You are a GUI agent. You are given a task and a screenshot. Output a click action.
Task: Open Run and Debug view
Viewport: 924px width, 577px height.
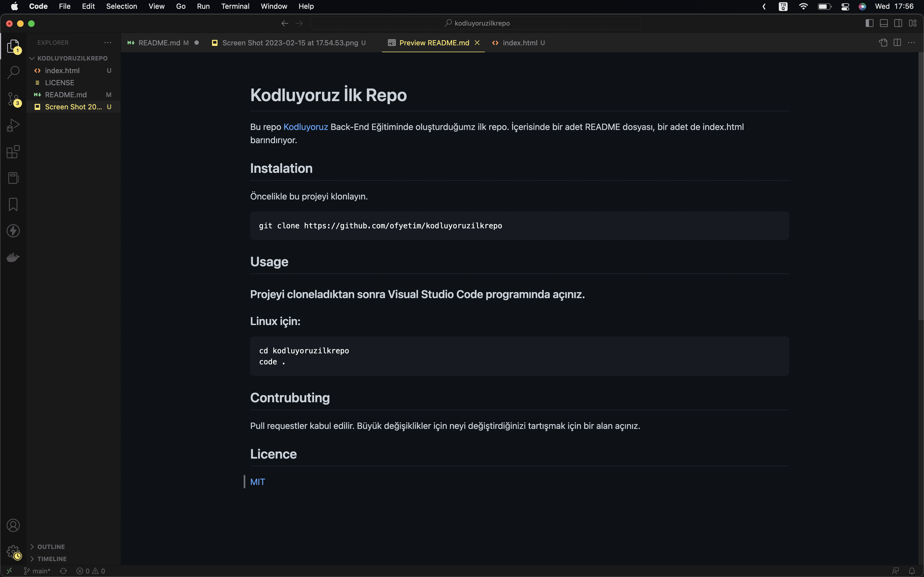(x=13, y=125)
